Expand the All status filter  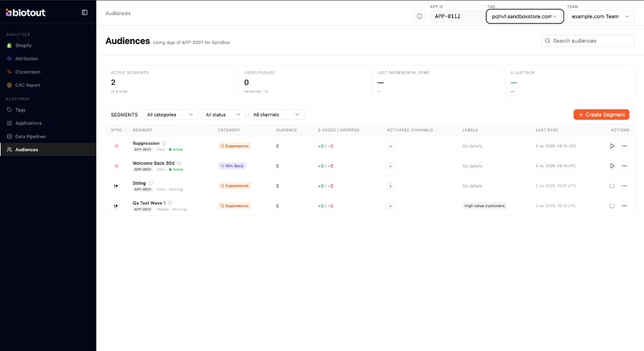coord(223,114)
